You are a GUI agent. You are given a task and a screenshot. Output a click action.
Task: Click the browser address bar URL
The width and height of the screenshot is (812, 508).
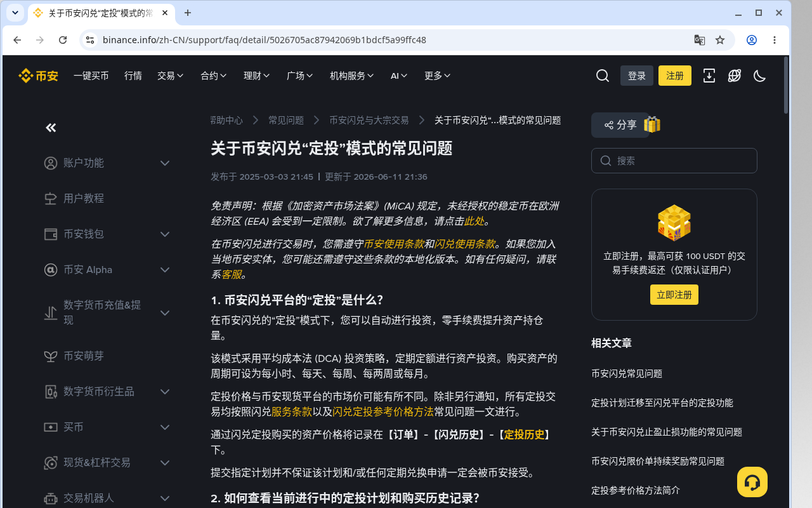[x=265, y=40]
